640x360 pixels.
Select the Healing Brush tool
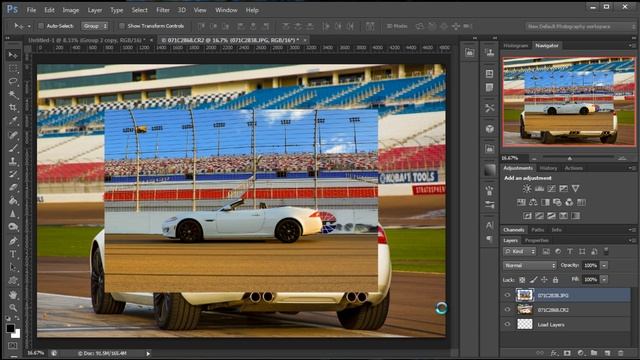point(13,135)
